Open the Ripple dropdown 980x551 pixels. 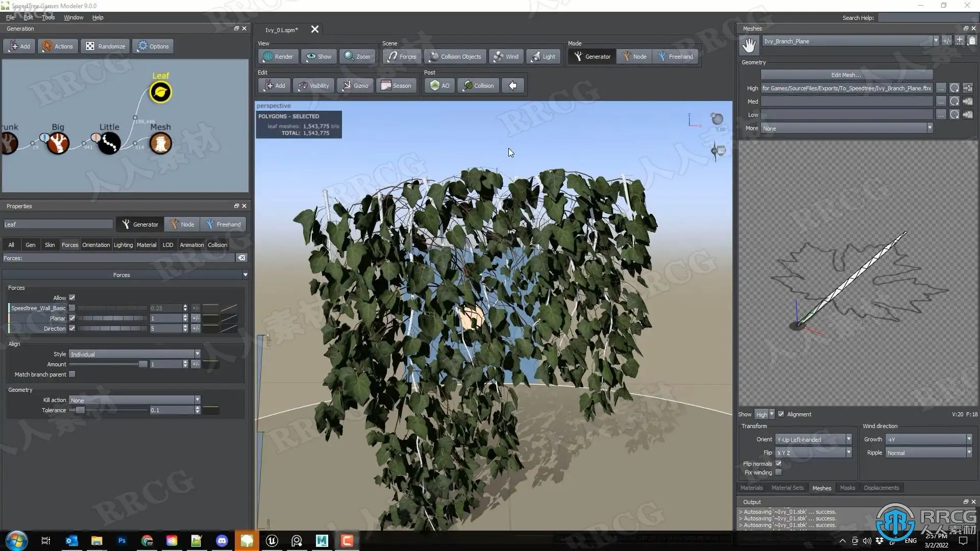[x=929, y=453]
